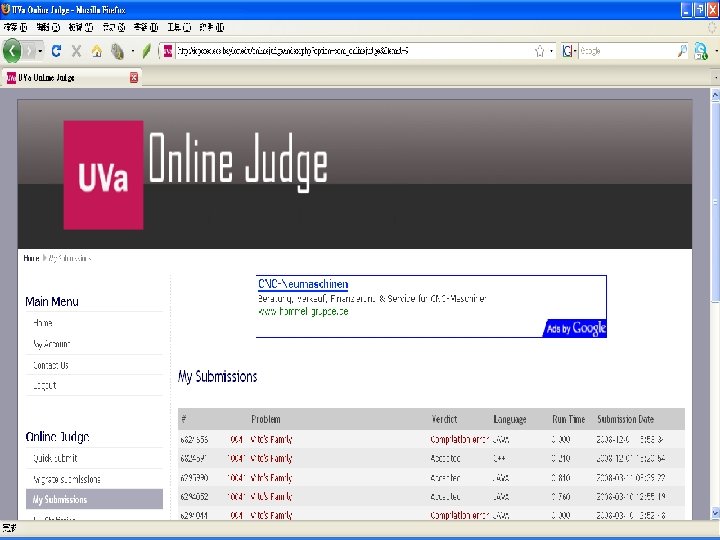Open Home in the Main Menu
Screen dimensions: 720x540
point(43,323)
